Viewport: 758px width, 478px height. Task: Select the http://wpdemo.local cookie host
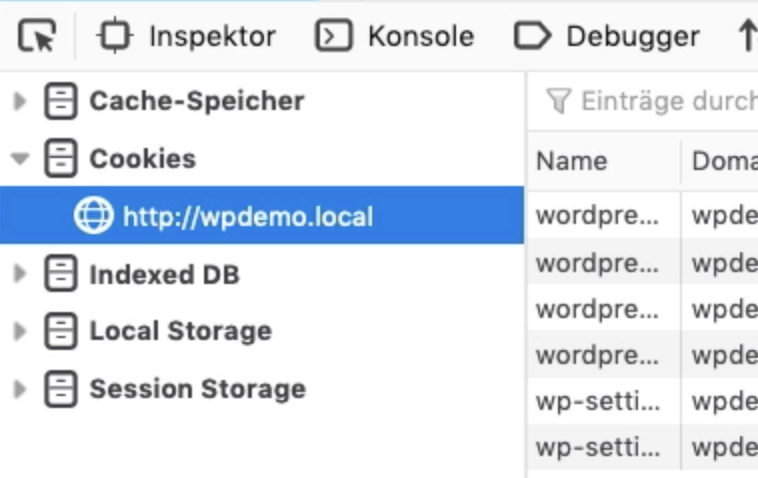pyautogui.click(x=262, y=216)
